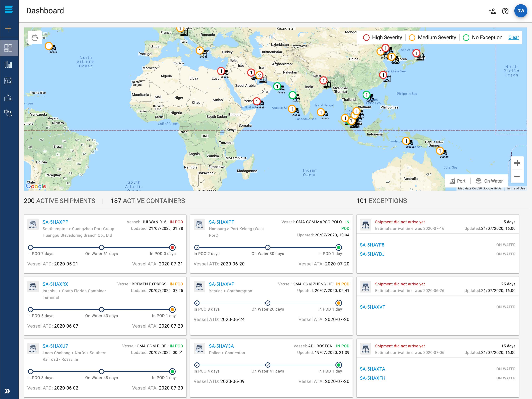
Task: Click the plus add-shipment sidebar icon
Action: (8, 29)
